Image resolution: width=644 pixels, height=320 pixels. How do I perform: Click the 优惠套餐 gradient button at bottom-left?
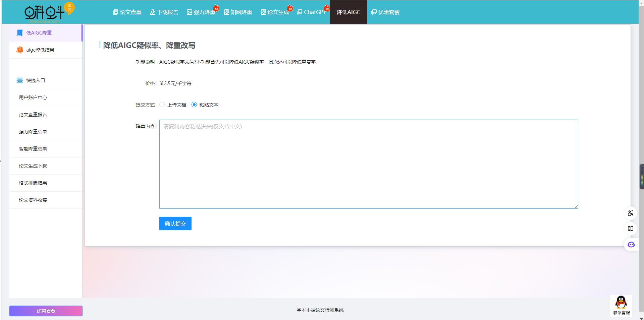[x=46, y=311]
